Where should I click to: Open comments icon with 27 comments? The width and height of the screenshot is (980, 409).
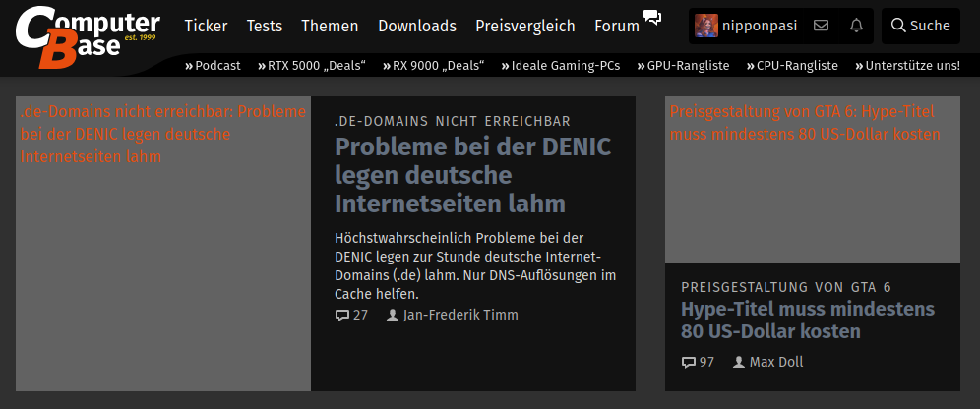coord(341,316)
